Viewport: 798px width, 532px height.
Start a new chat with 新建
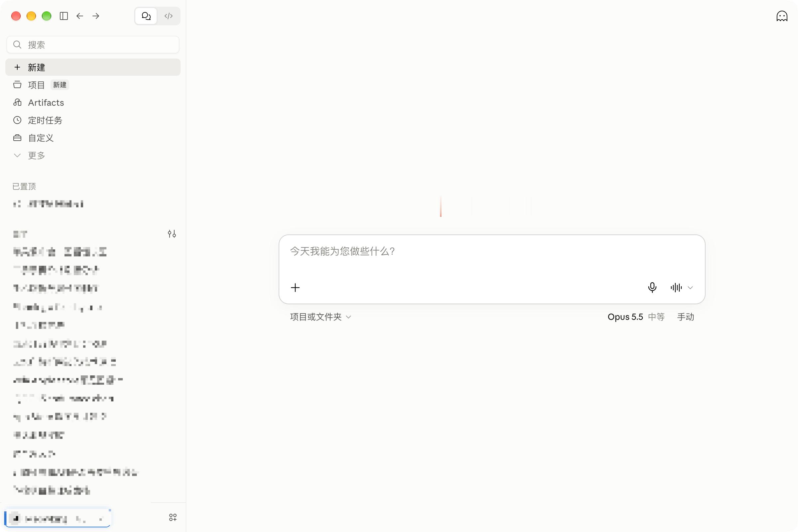pos(93,67)
